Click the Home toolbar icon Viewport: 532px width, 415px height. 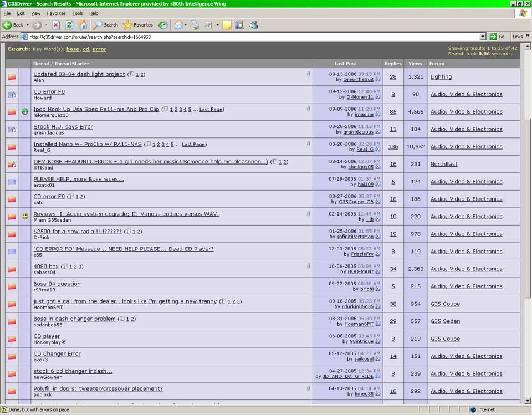point(83,25)
